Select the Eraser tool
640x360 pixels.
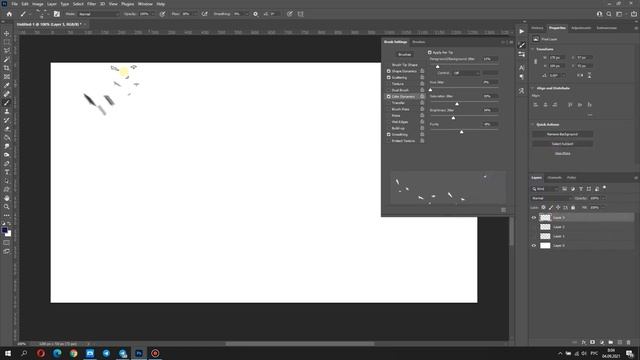(x=7, y=129)
